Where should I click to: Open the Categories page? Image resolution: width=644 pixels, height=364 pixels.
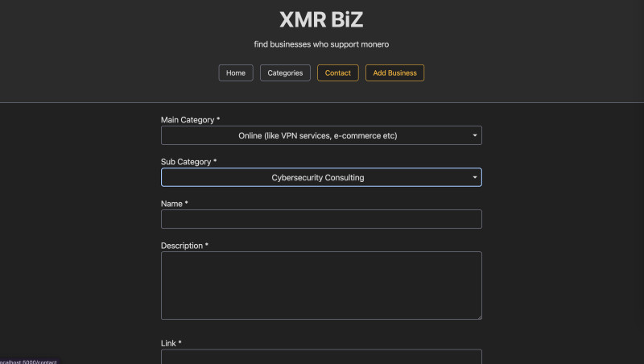285,73
